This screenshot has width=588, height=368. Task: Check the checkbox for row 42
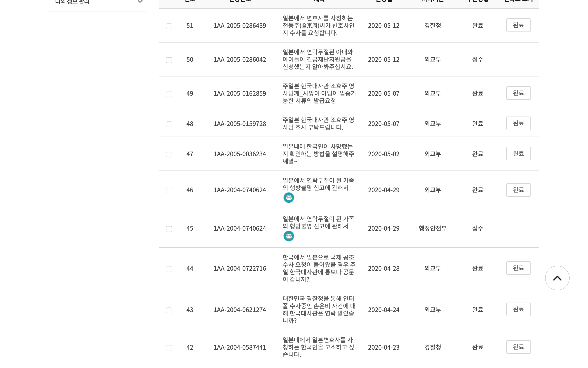169,348
